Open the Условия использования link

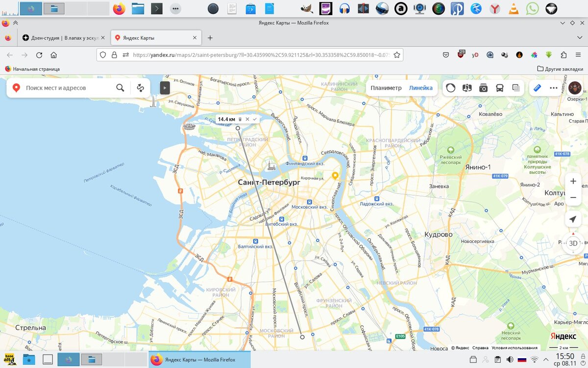coord(514,348)
